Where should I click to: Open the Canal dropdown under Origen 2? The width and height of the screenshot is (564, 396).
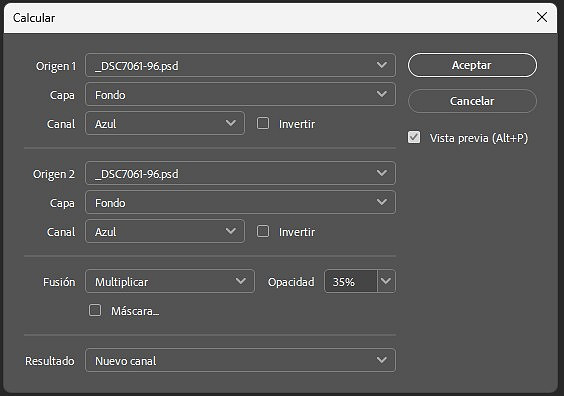(165, 231)
